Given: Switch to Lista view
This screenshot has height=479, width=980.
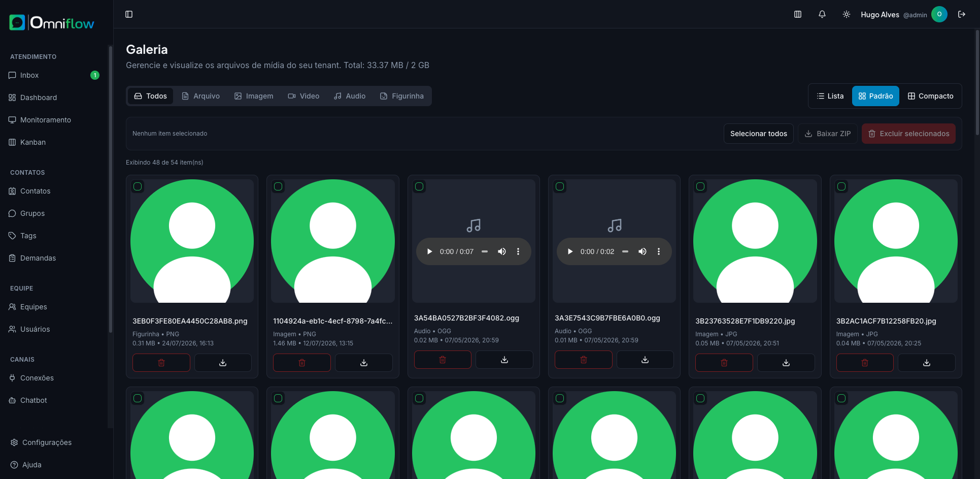Looking at the screenshot, I should point(830,96).
